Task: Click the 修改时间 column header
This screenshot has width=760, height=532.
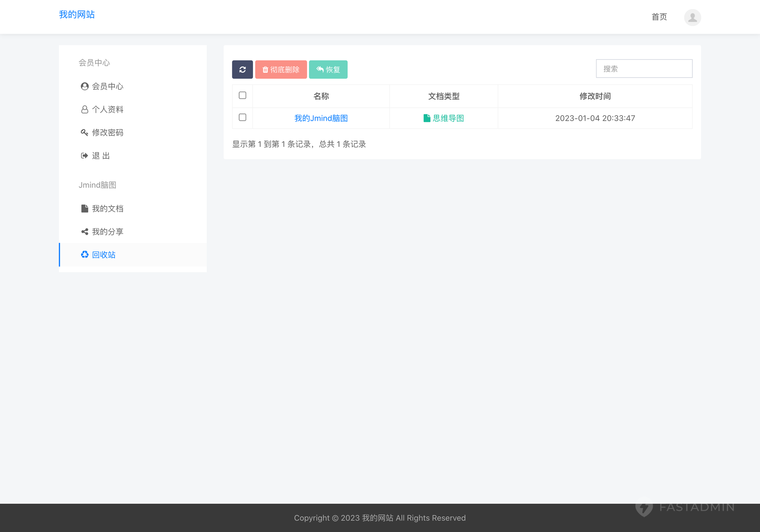Action: tap(595, 96)
